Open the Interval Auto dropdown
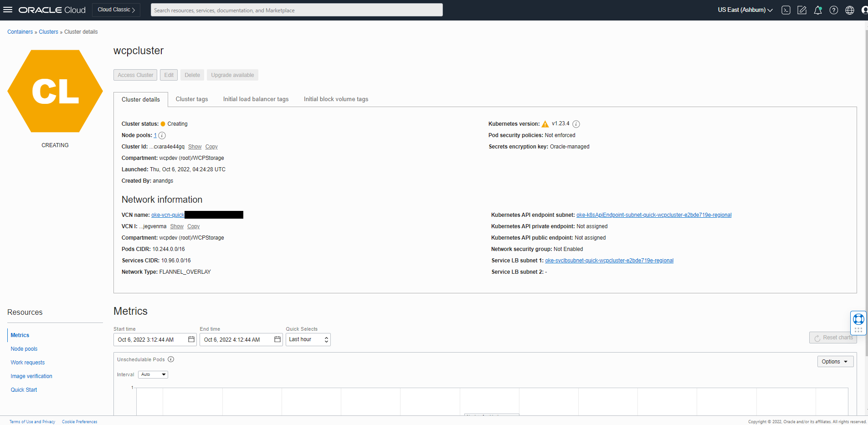 (x=153, y=374)
